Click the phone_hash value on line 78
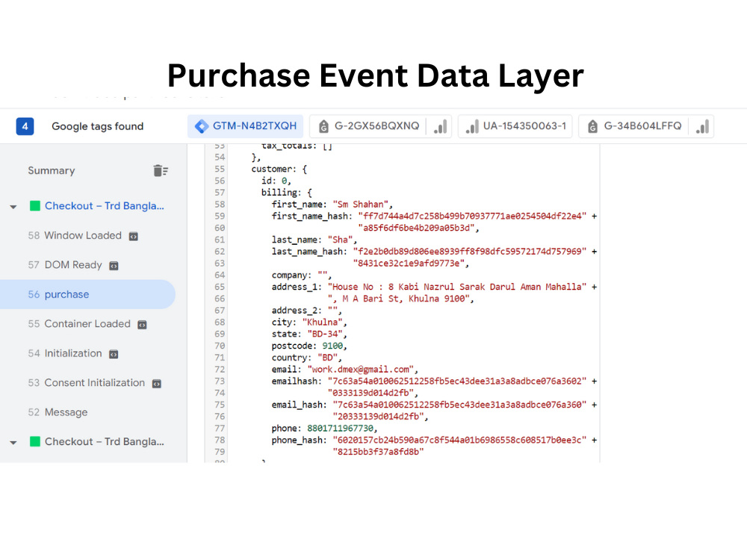Screen dimensions: 747x560 pos(459,440)
